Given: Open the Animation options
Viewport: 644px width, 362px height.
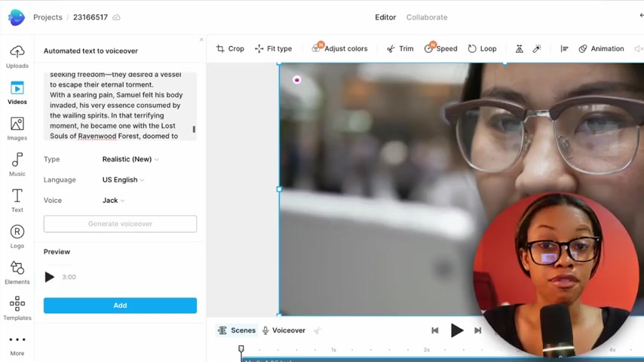Looking at the screenshot, I should click(601, 48).
